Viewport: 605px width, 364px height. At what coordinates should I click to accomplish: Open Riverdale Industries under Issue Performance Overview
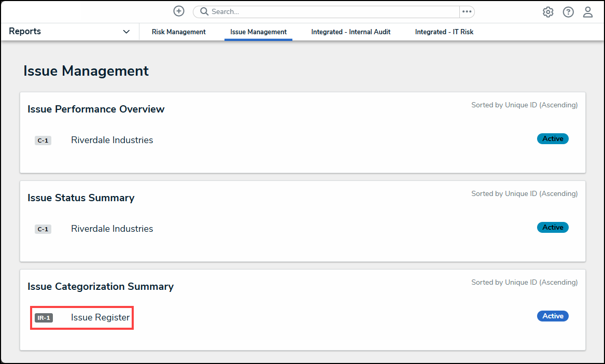tap(112, 140)
